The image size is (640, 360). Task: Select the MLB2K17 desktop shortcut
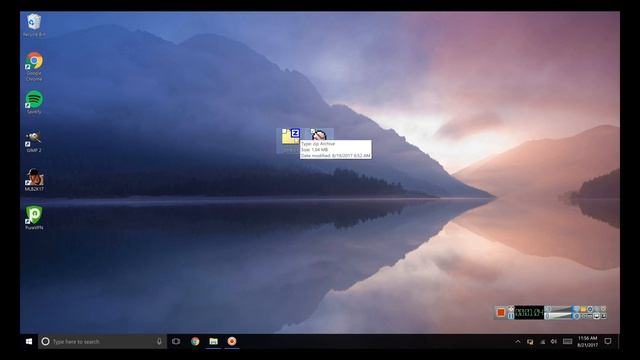[x=34, y=180]
